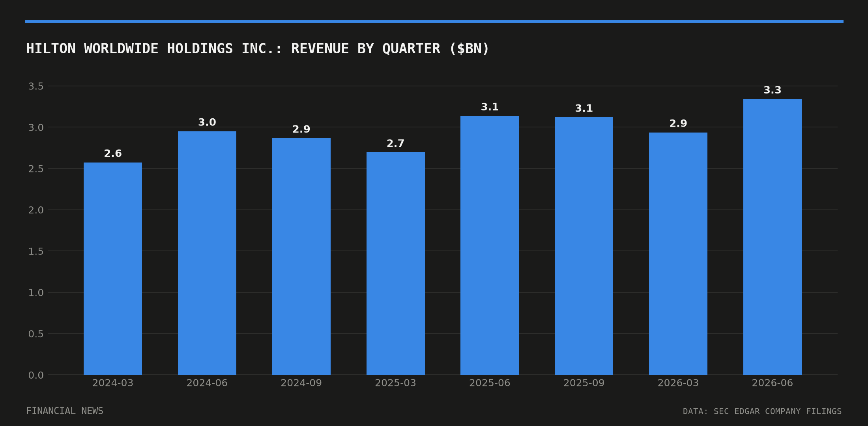Click the 3.5 y-axis tick label

tap(36, 86)
